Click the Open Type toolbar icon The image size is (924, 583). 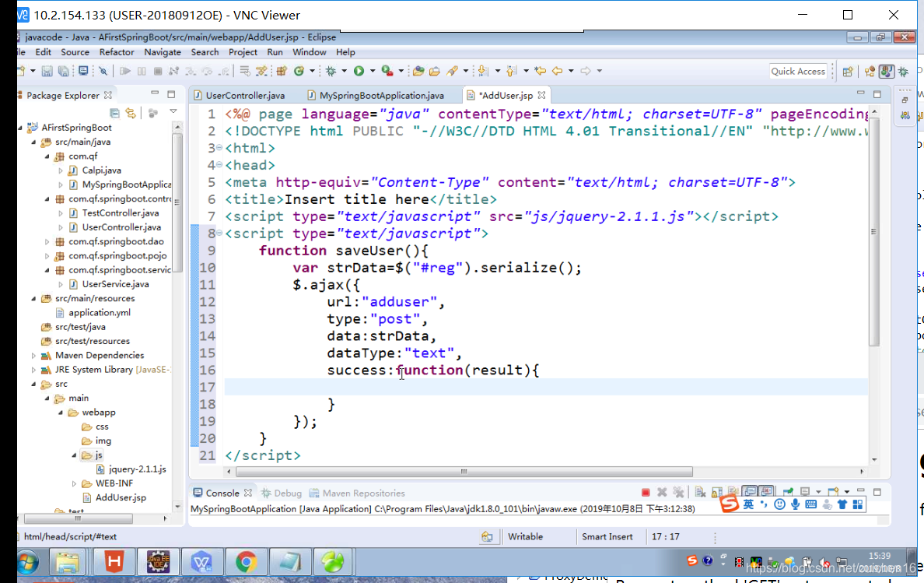point(418,71)
